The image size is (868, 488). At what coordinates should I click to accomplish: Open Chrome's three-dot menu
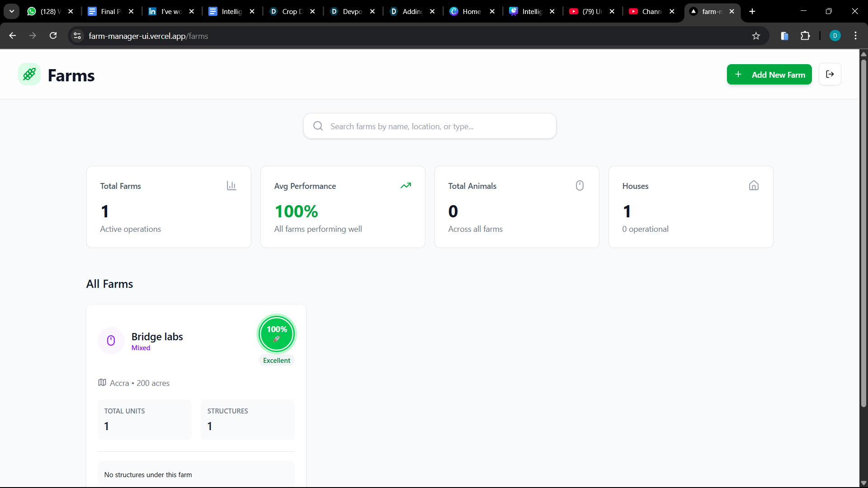[855, 36]
